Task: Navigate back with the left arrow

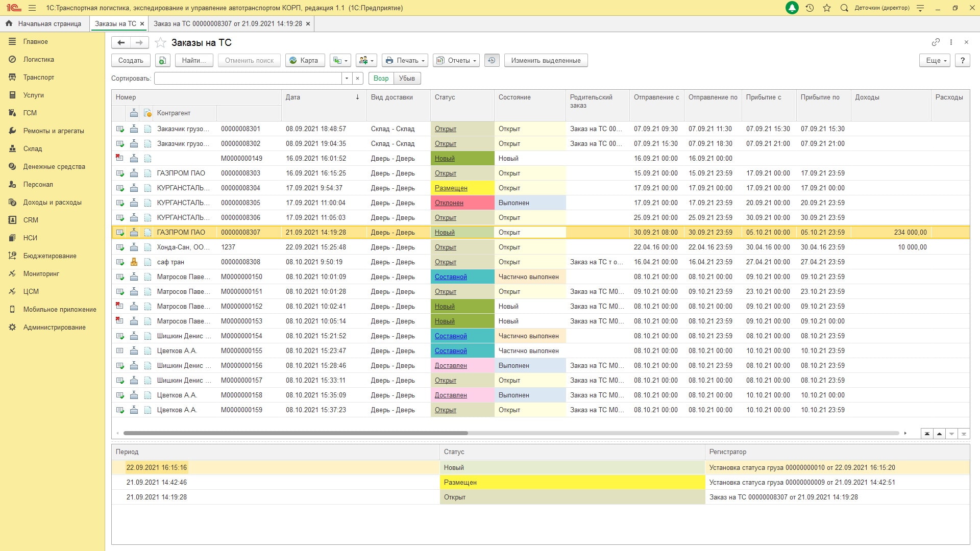Action: pos(121,43)
